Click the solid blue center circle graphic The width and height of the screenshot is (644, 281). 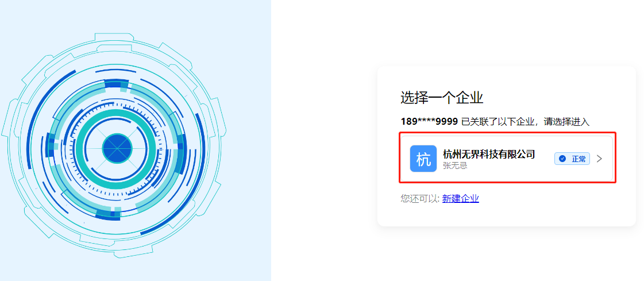117,148
